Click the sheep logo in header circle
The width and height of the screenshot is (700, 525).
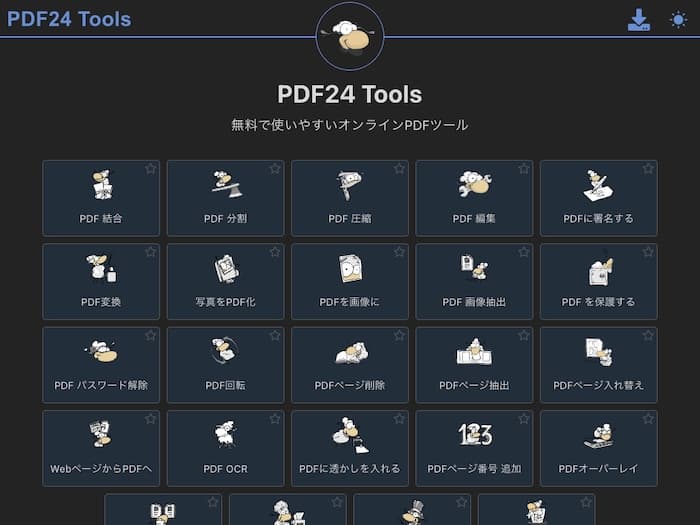pyautogui.click(x=350, y=36)
